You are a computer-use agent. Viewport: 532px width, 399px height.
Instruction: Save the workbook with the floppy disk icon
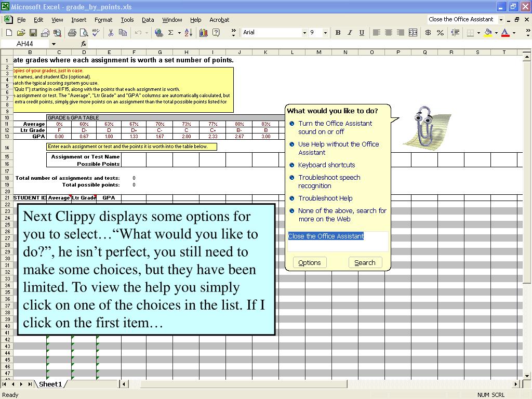click(33, 33)
